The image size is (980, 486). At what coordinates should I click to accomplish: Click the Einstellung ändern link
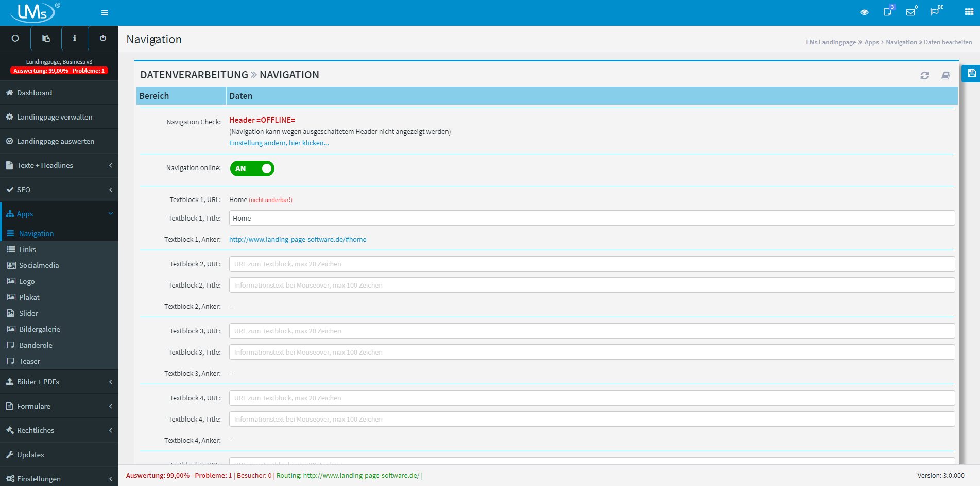(279, 143)
